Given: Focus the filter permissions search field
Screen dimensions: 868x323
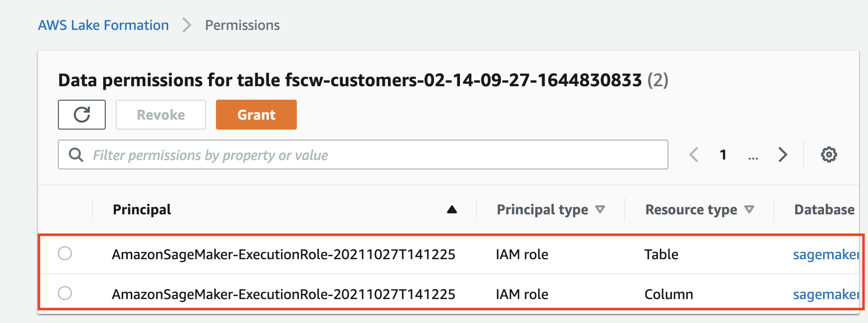Looking at the screenshot, I should pos(363,155).
